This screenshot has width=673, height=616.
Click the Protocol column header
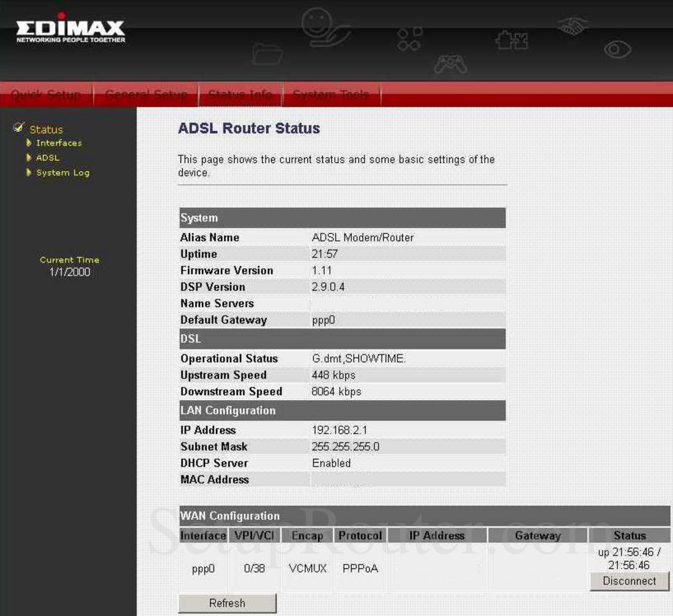[x=360, y=535]
